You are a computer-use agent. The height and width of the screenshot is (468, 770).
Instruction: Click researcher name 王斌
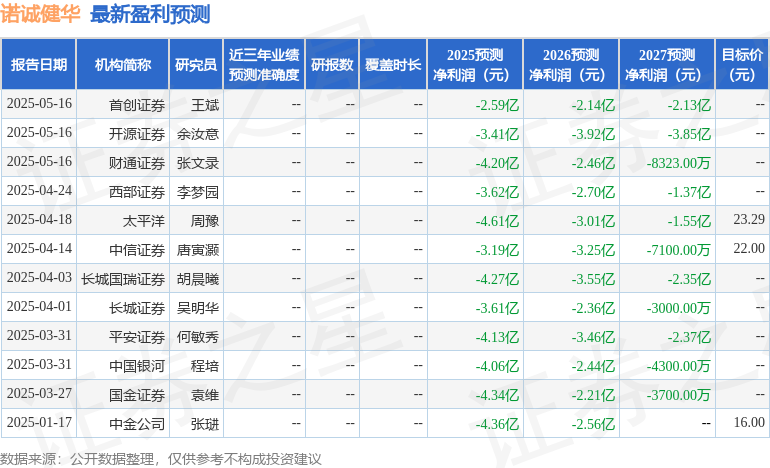(205, 105)
